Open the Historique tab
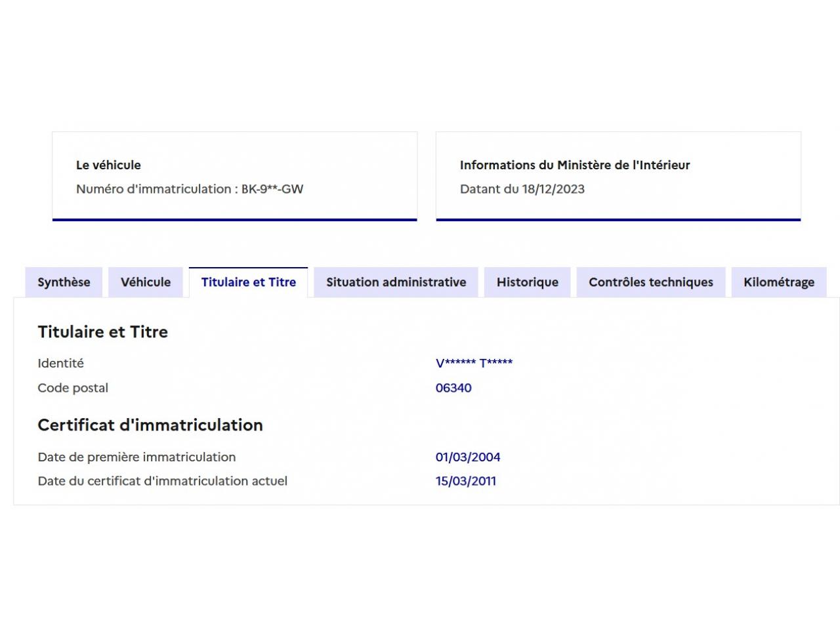 527,282
